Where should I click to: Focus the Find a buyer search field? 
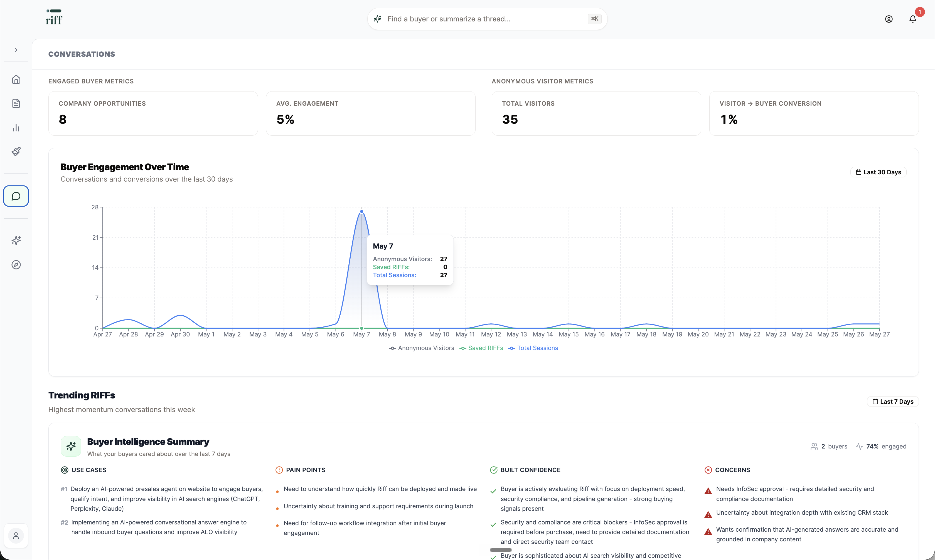(487, 19)
